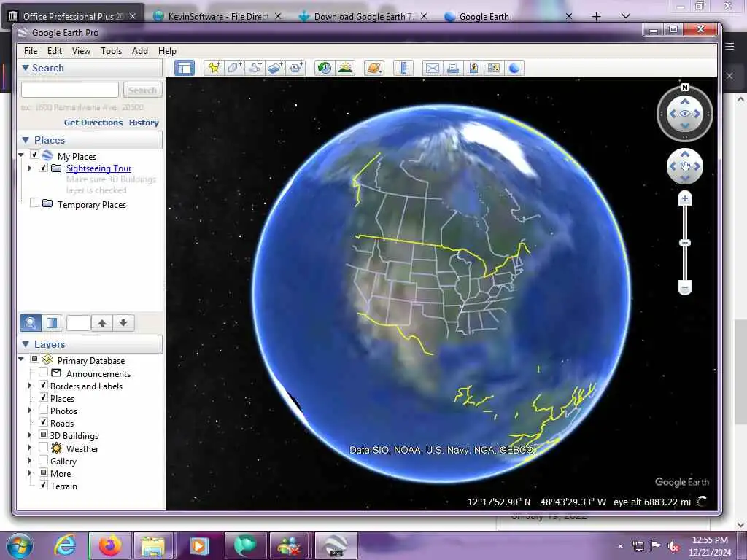Click in the search text field
Image resolution: width=747 pixels, height=560 pixels.
pos(69,90)
